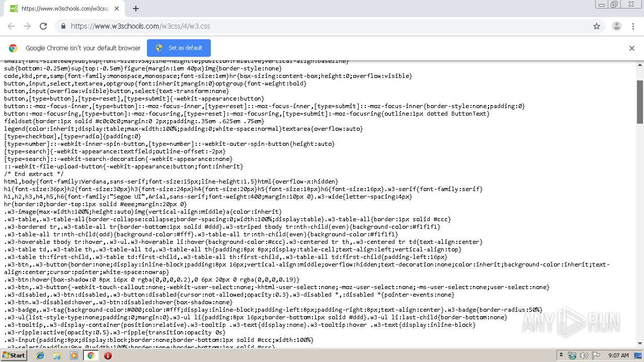Click the line starting 'html,body{font-family:Verdana'
Image resolution: width=644 pixels, height=362 pixels.
click(171, 182)
